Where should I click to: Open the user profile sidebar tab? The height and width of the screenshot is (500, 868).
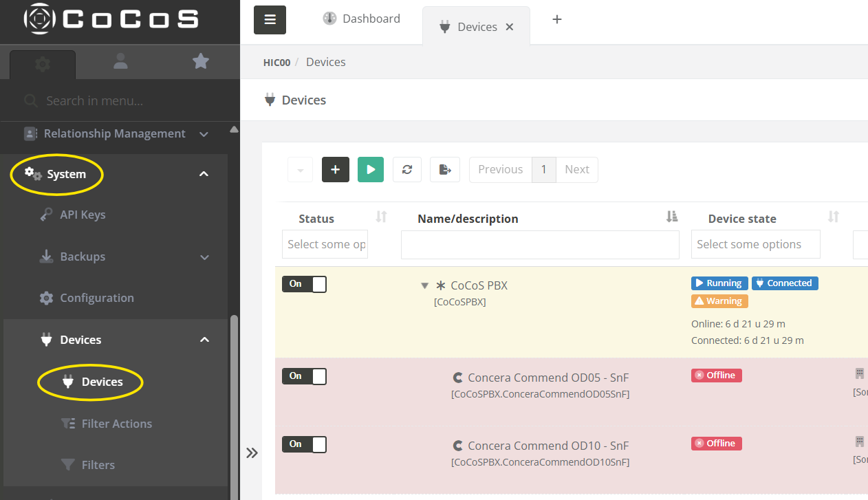[x=120, y=62]
